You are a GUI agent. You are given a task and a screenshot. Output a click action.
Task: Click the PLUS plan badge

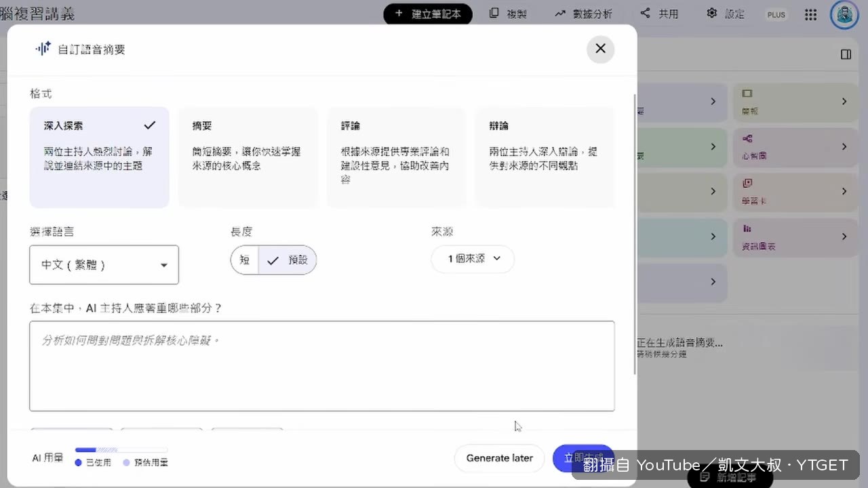pos(776,14)
